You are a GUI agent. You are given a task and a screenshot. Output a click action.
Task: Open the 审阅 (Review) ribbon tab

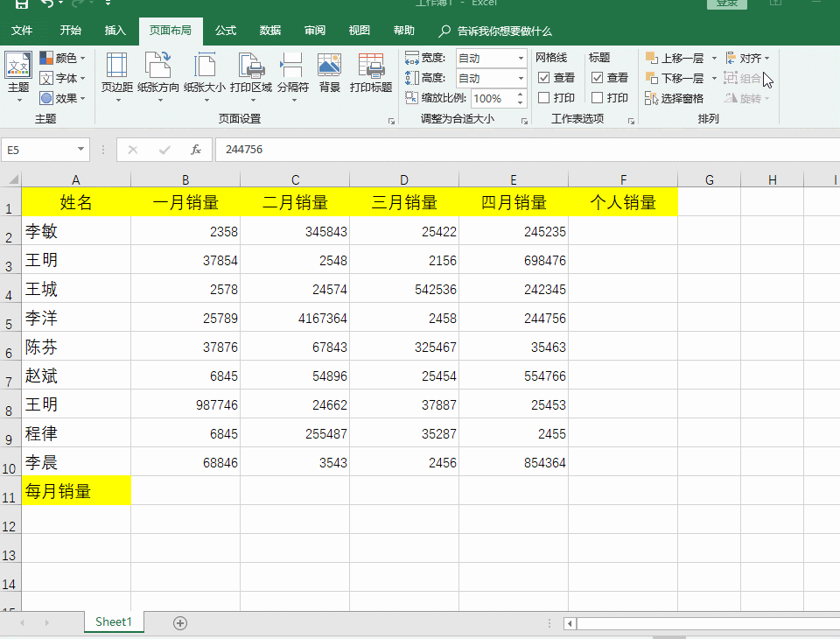tap(314, 31)
